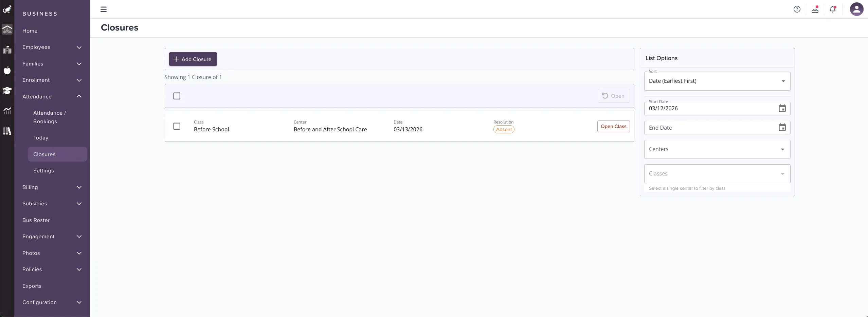868x317 pixels.
Task: Tick the Before School closure row checkbox
Action: [177, 126]
